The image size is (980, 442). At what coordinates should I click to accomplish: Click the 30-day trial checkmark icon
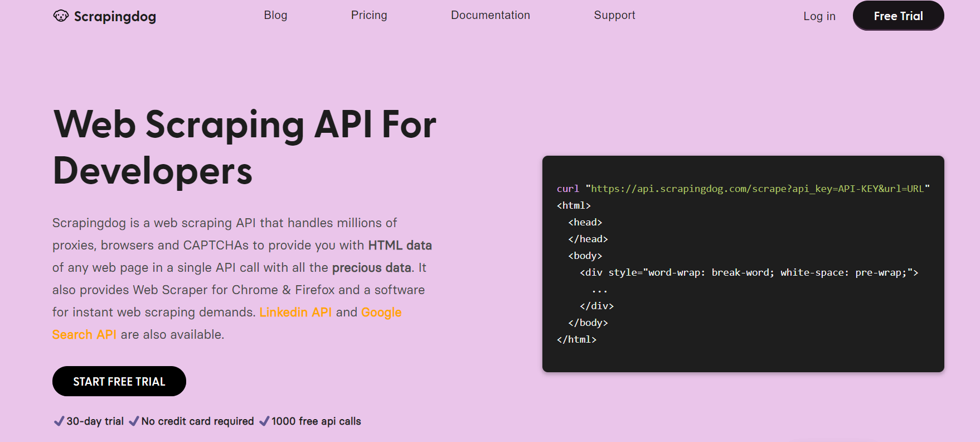point(59,421)
